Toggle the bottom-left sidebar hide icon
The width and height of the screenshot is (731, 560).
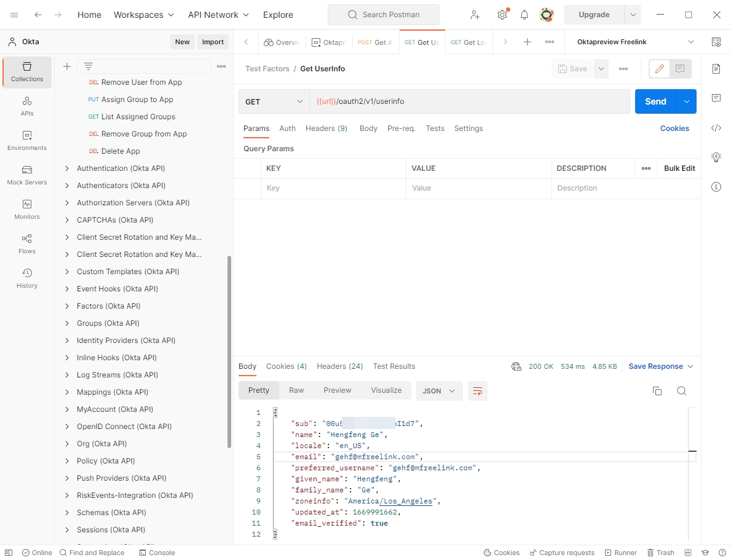(x=9, y=553)
